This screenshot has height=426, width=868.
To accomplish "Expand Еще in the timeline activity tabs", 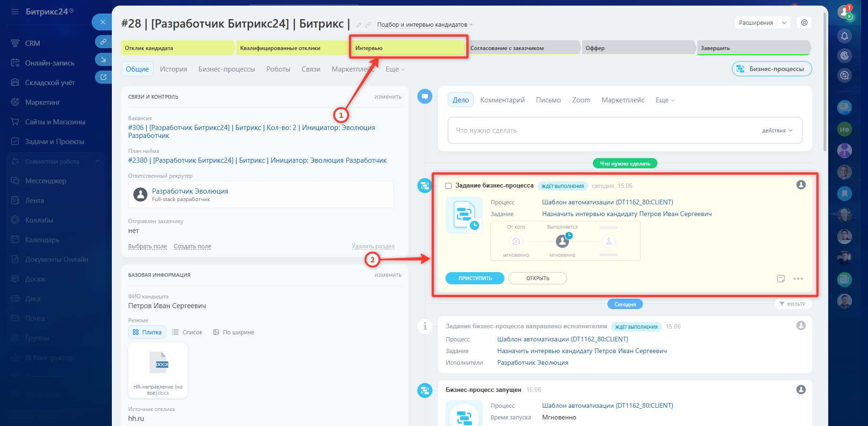I will [665, 100].
